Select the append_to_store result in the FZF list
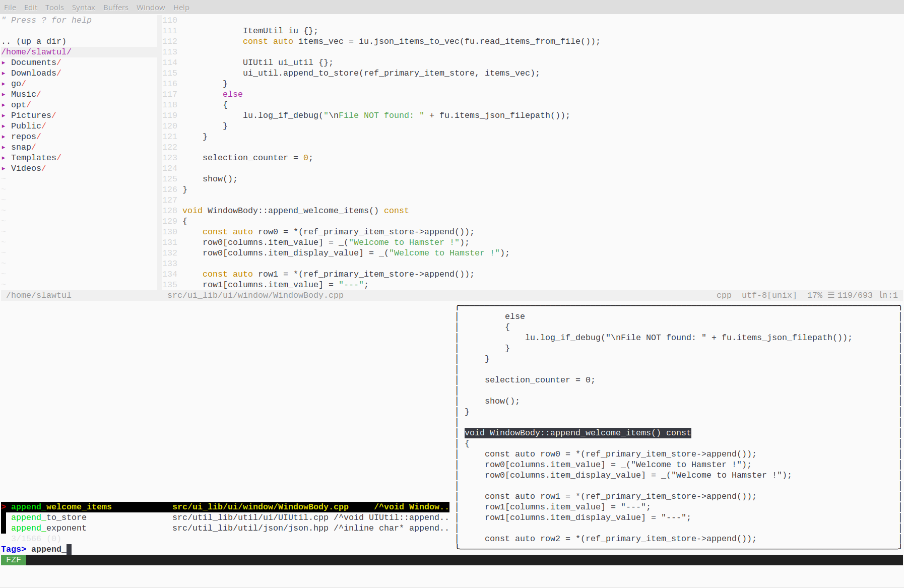 (48, 517)
